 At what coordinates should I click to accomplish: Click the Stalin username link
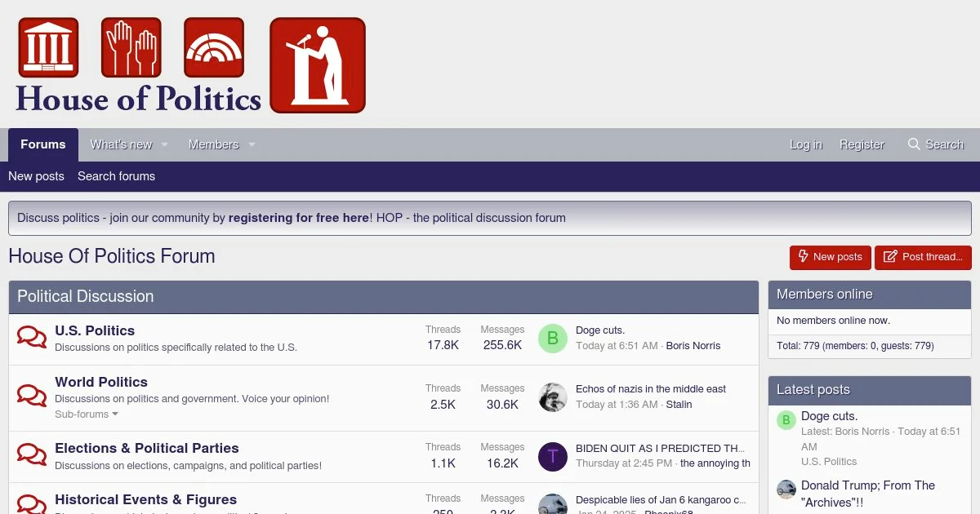679,405
